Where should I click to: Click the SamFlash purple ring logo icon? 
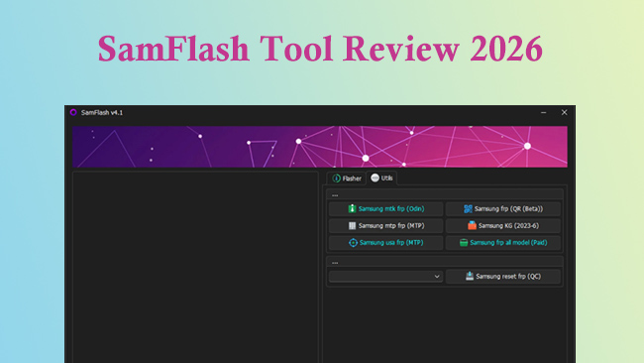coord(73,112)
